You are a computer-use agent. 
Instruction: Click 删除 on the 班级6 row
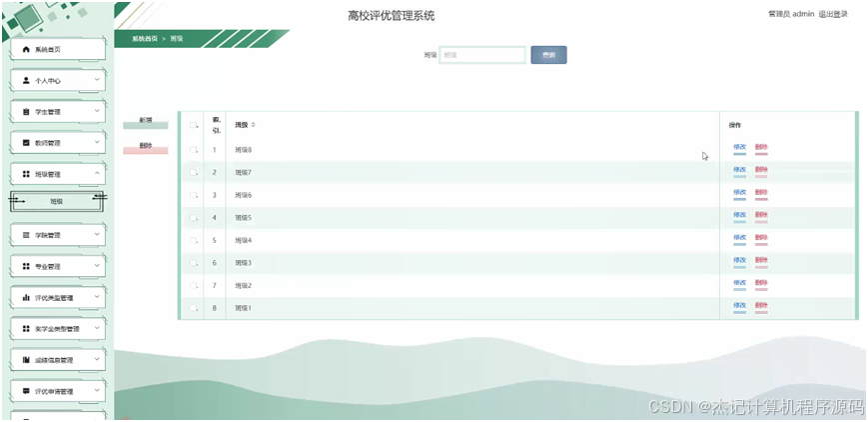[x=761, y=193]
